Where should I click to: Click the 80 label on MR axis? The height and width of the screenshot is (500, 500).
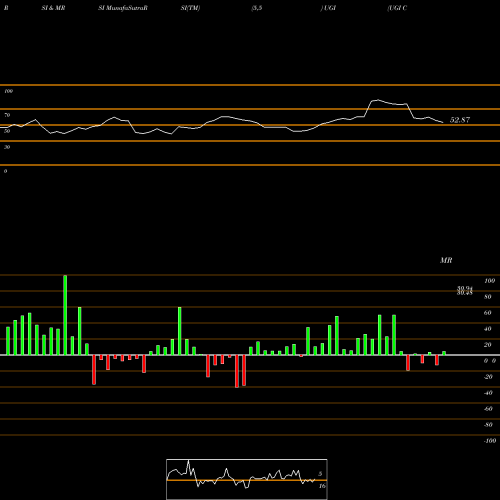pyautogui.click(x=488, y=297)
